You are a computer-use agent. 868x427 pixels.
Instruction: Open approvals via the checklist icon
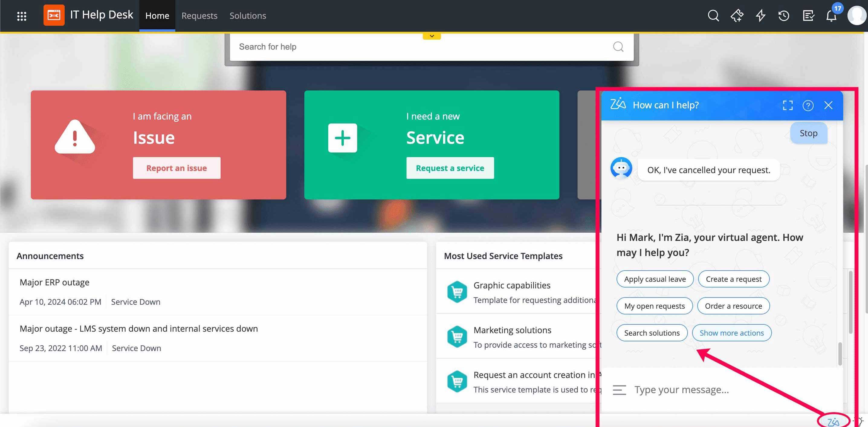(808, 15)
